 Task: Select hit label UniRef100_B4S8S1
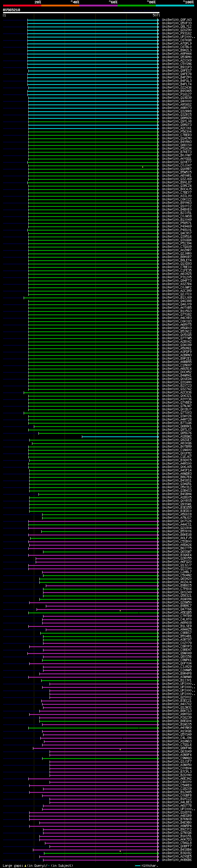coord(177,481)
